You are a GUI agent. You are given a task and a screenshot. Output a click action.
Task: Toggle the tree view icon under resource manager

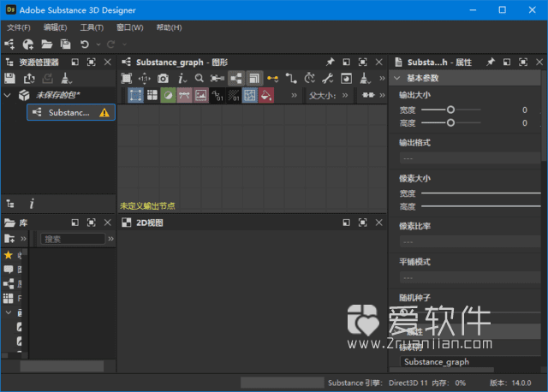[x=10, y=204]
